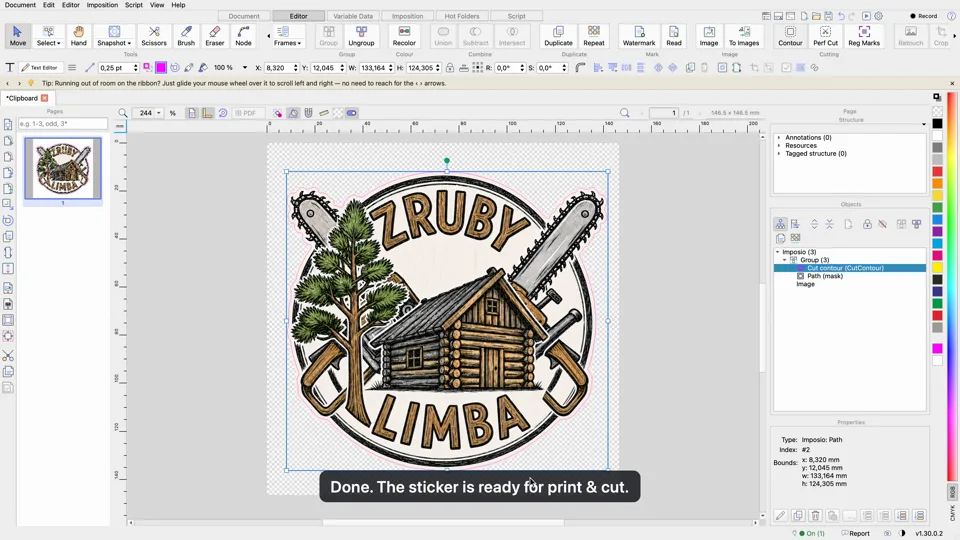This screenshot has height=540, width=960.
Task: Expand the Annotations (0) node
Action: [x=779, y=138]
